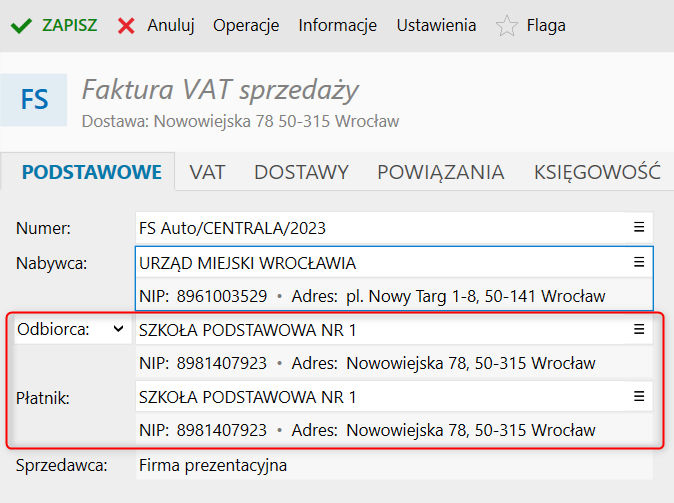Cancel changes with Anuluj
The height and width of the screenshot is (503, 674).
pos(171,25)
